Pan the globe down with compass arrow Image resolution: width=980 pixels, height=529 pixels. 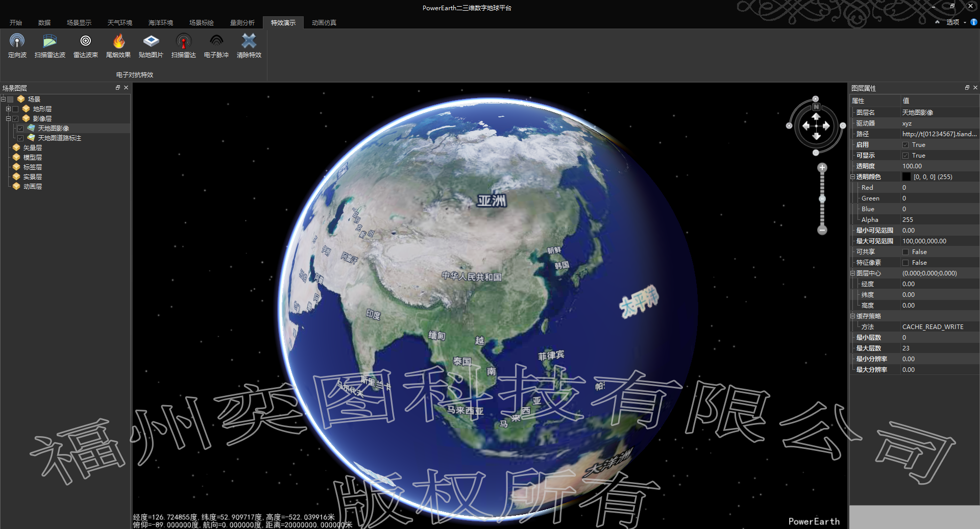[x=816, y=136]
